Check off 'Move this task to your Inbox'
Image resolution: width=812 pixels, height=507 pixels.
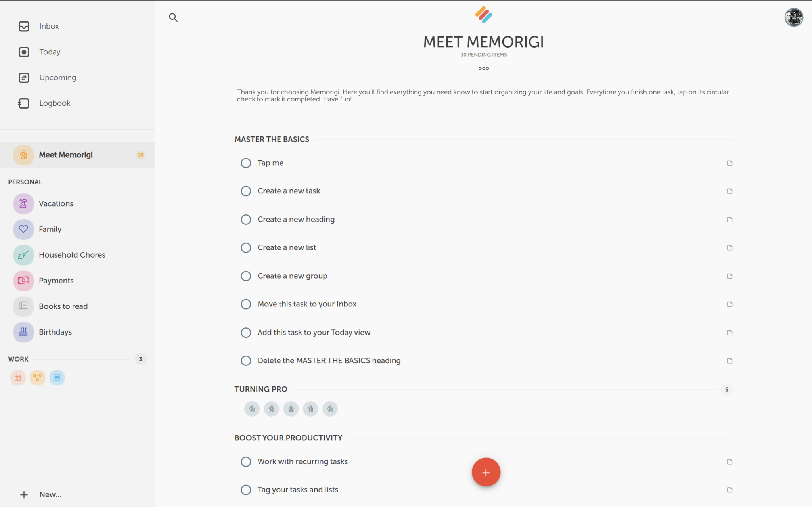(246, 304)
